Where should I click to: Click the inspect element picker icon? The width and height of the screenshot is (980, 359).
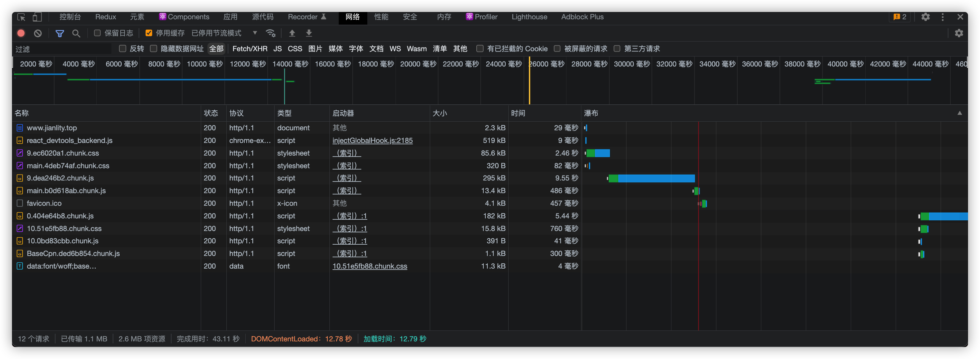pyautogui.click(x=21, y=17)
